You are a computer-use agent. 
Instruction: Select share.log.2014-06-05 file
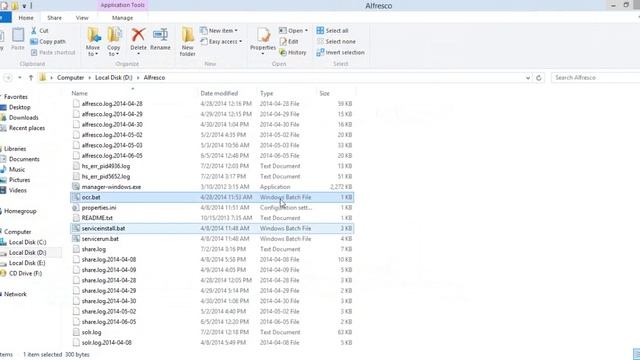pos(109,322)
